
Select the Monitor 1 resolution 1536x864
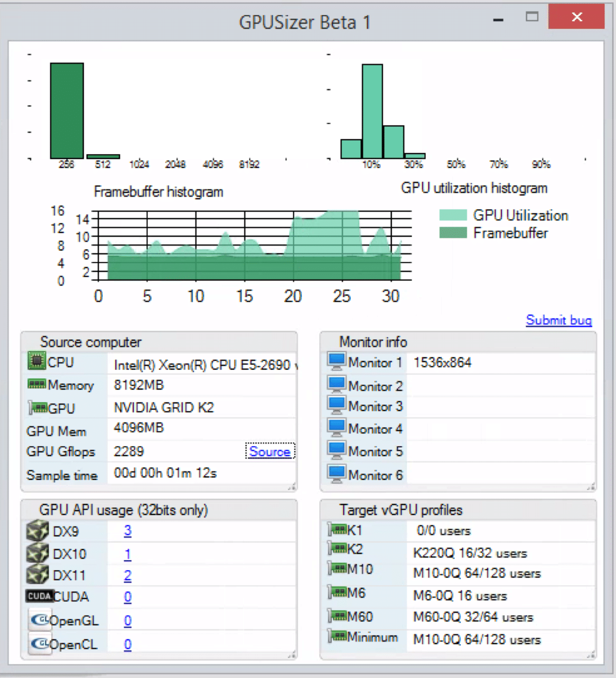442,362
